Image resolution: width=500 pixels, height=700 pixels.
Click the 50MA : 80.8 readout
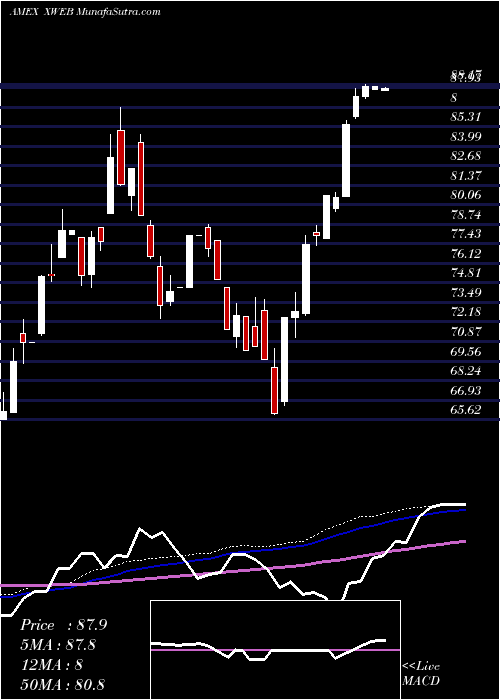(62, 684)
